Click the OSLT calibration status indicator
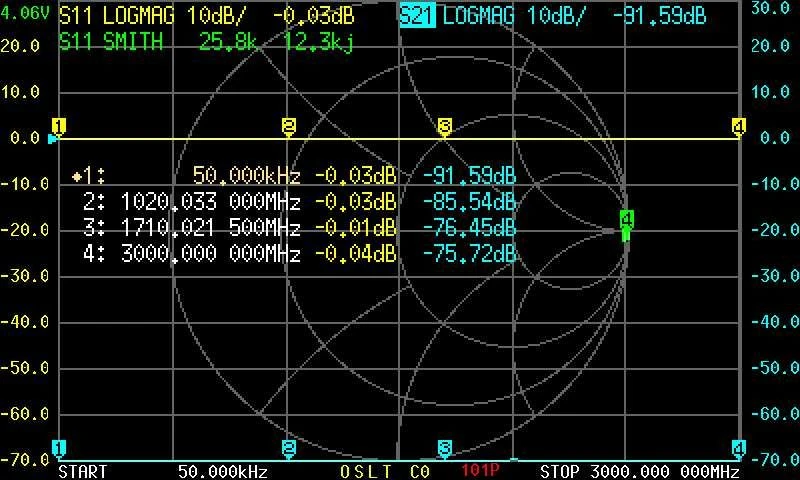 pyautogui.click(x=366, y=471)
